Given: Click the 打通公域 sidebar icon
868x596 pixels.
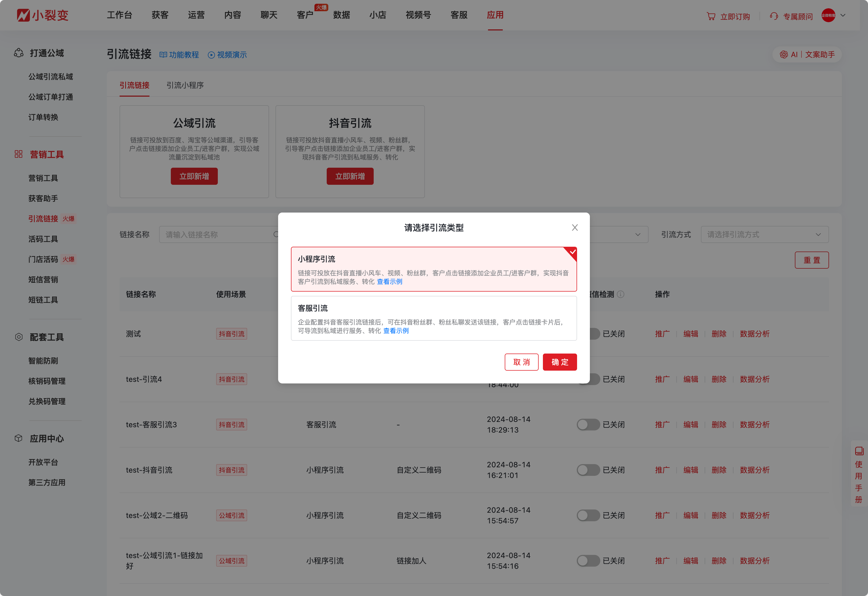Looking at the screenshot, I should pyautogui.click(x=19, y=53).
